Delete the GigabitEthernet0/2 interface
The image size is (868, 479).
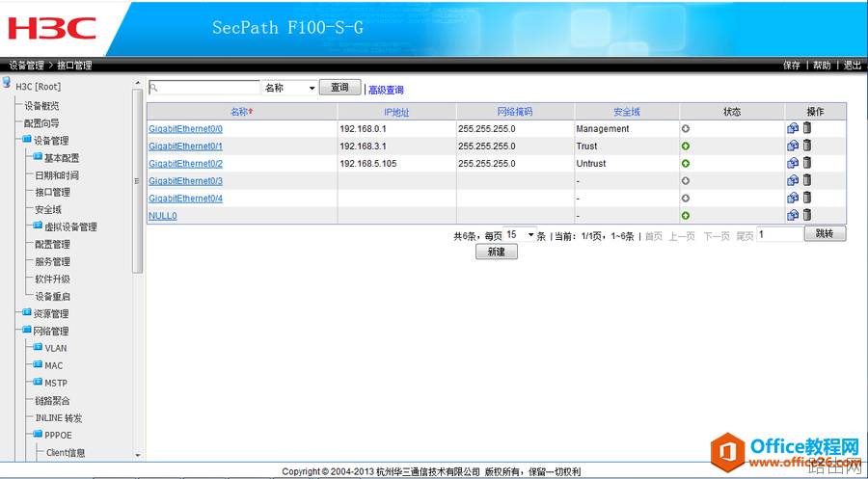[807, 163]
